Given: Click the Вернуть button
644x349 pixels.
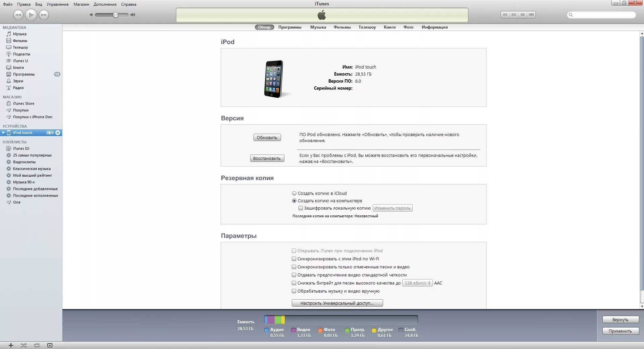Looking at the screenshot, I should pyautogui.click(x=620, y=319).
